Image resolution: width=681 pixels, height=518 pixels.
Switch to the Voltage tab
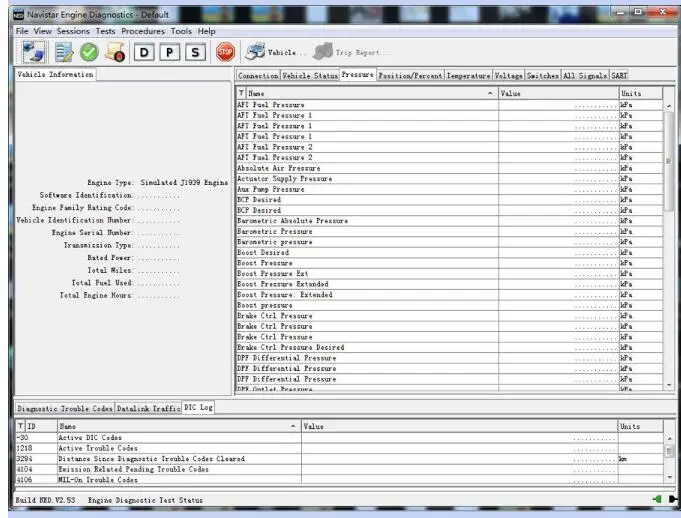[509, 76]
